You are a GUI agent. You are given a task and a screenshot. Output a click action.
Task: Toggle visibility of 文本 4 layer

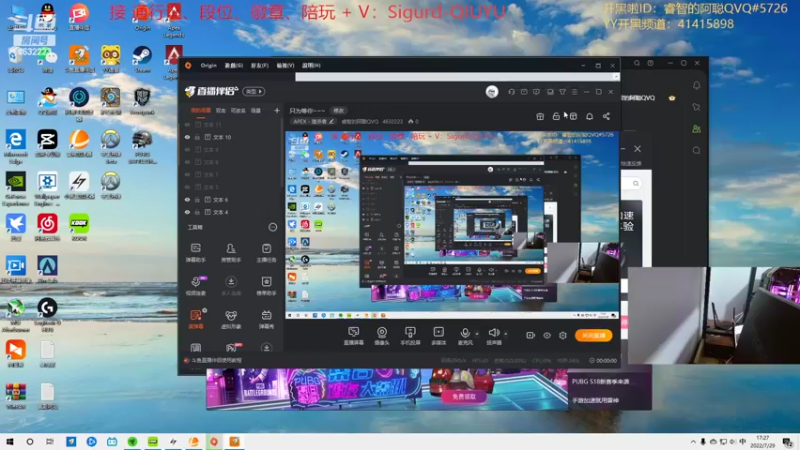coord(187,212)
